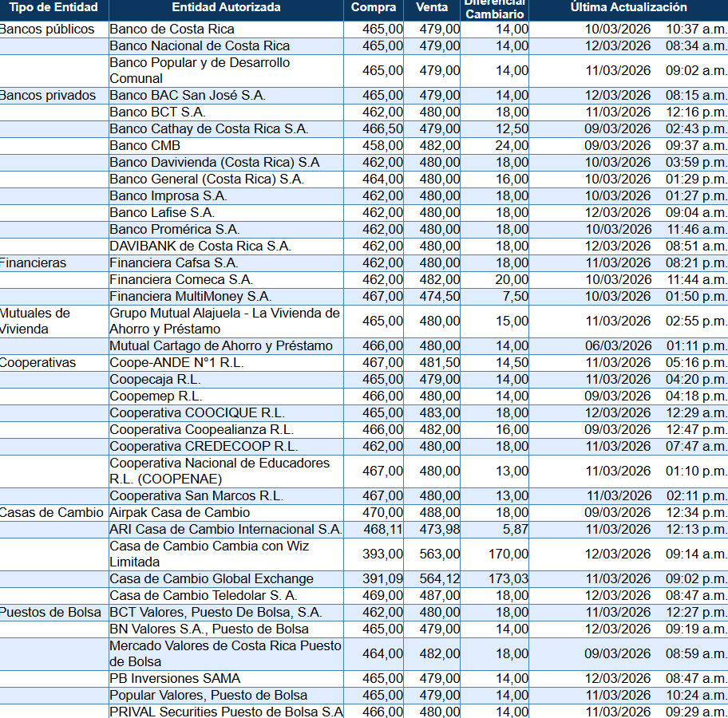Select the Bancos privados category cell

pyautogui.click(x=48, y=96)
